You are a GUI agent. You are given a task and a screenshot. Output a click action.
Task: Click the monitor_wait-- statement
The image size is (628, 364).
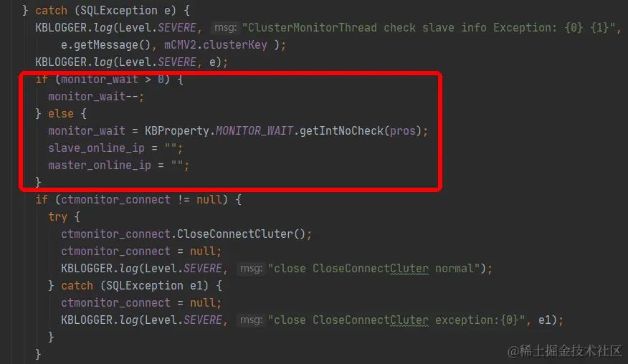(96, 97)
